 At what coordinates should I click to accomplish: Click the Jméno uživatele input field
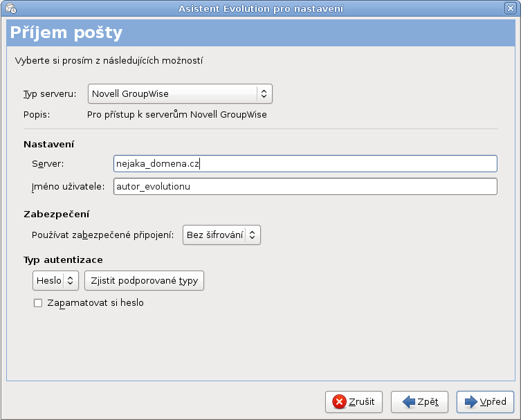click(x=305, y=186)
